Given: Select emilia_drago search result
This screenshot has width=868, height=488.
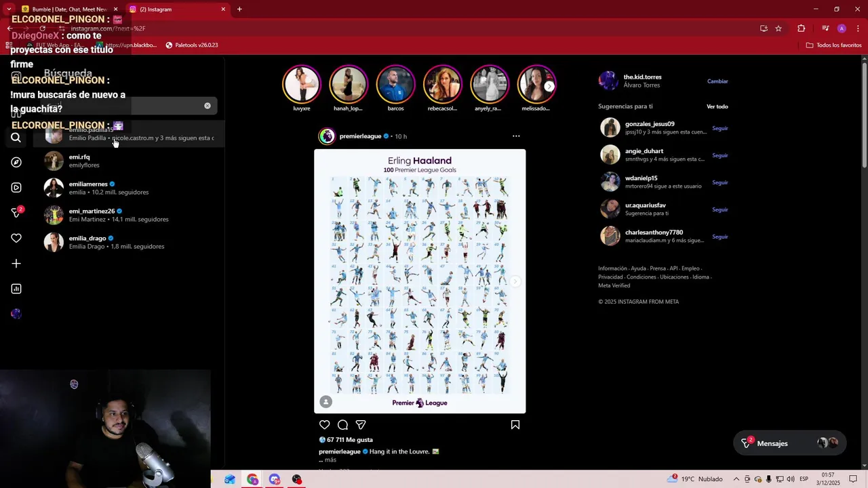Looking at the screenshot, I should [x=129, y=242].
